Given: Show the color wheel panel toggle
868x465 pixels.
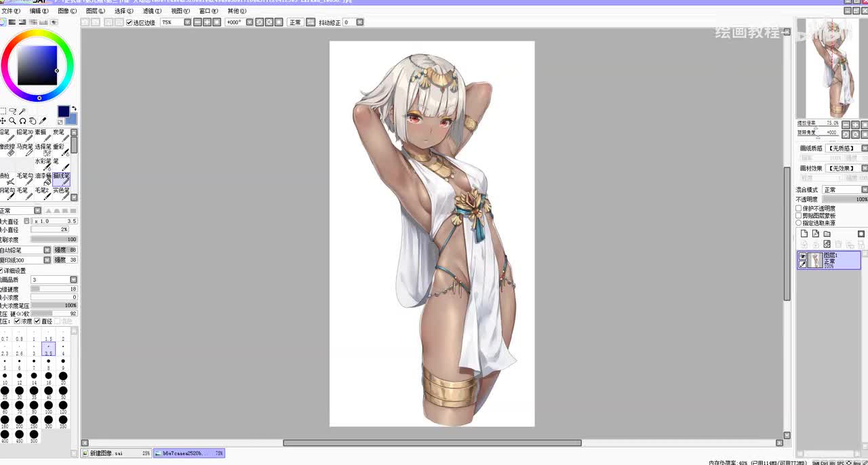Looking at the screenshot, I should point(3,22).
